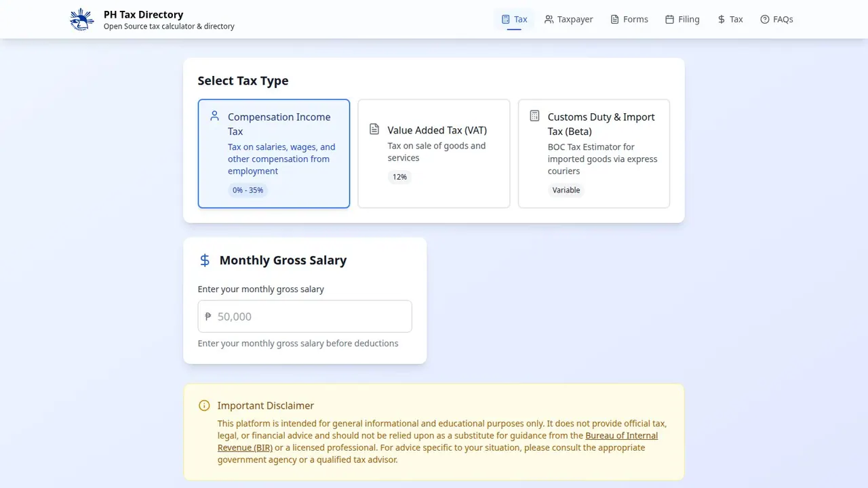The height and width of the screenshot is (488, 868).
Task: Click "Open Source tax calculator & directory" tagline
Action: pos(169,26)
